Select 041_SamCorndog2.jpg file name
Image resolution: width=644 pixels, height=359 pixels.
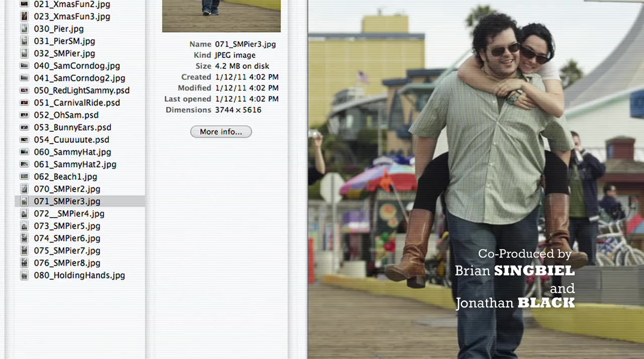79,78
